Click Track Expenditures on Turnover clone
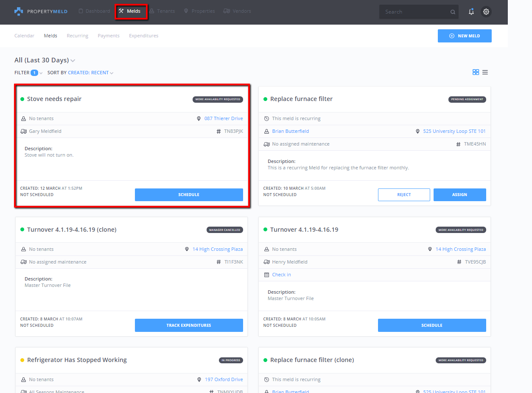The width and height of the screenshot is (532, 393). (x=189, y=326)
